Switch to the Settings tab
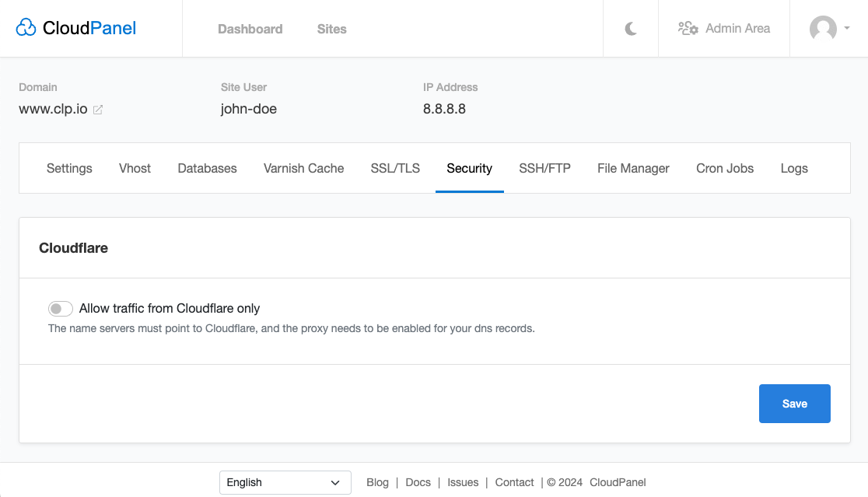 69,168
